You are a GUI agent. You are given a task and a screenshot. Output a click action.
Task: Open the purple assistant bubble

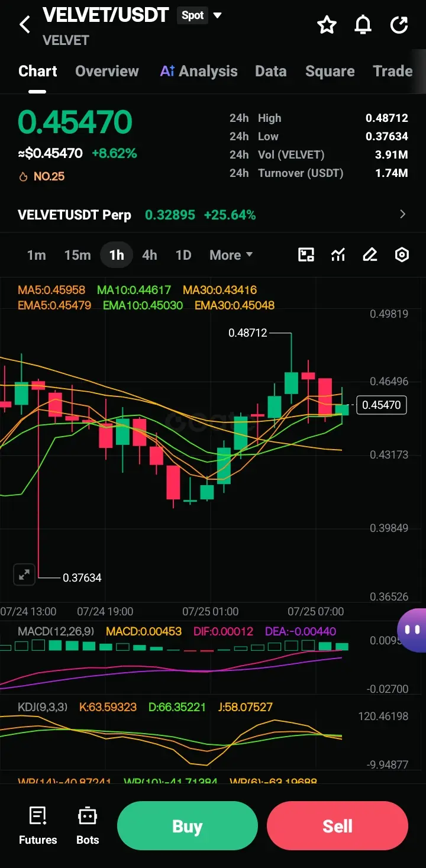(x=413, y=630)
